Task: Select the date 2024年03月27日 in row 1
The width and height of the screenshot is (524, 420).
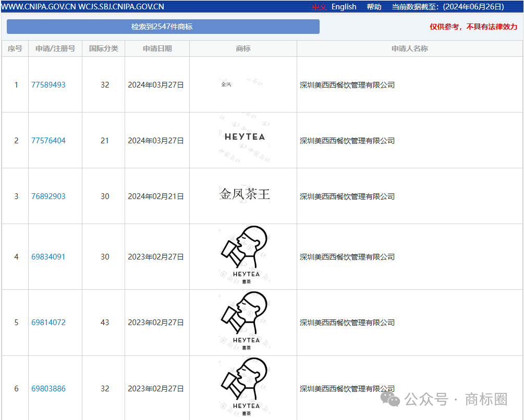Action: coord(156,85)
